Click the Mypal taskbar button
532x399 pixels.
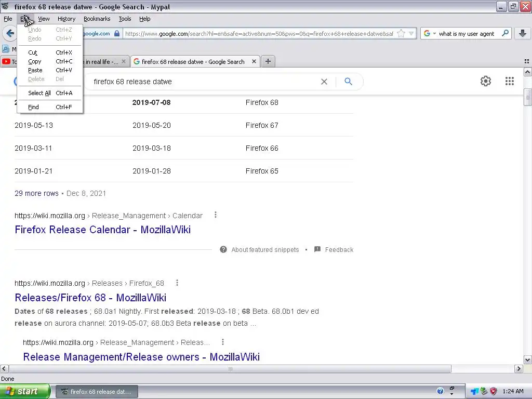[97, 391]
